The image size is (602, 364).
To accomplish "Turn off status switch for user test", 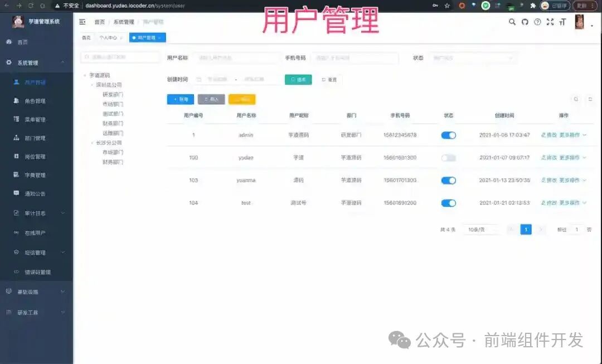I will tap(449, 203).
